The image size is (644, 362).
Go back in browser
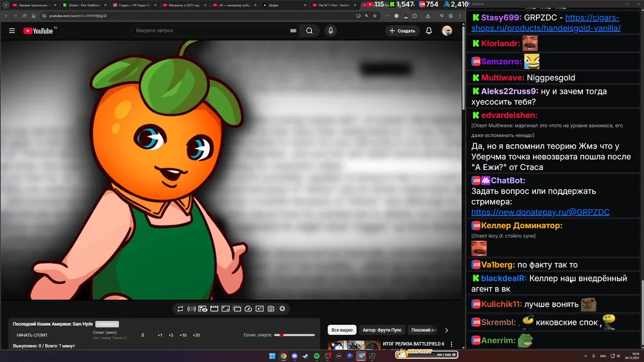7,16
